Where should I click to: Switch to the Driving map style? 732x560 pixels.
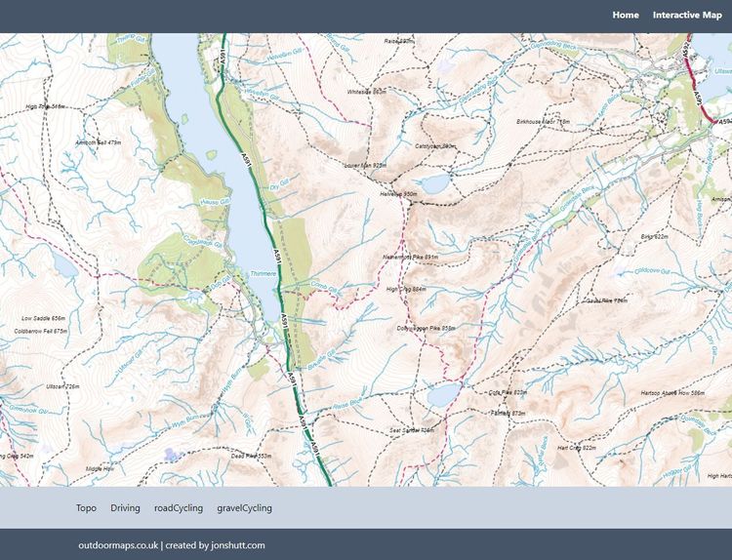(125, 507)
